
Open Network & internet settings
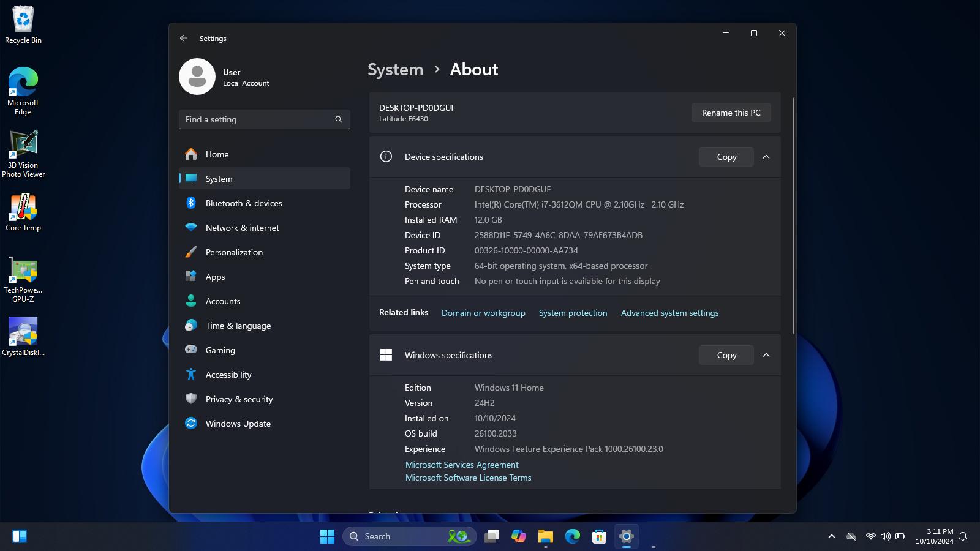(x=265, y=228)
